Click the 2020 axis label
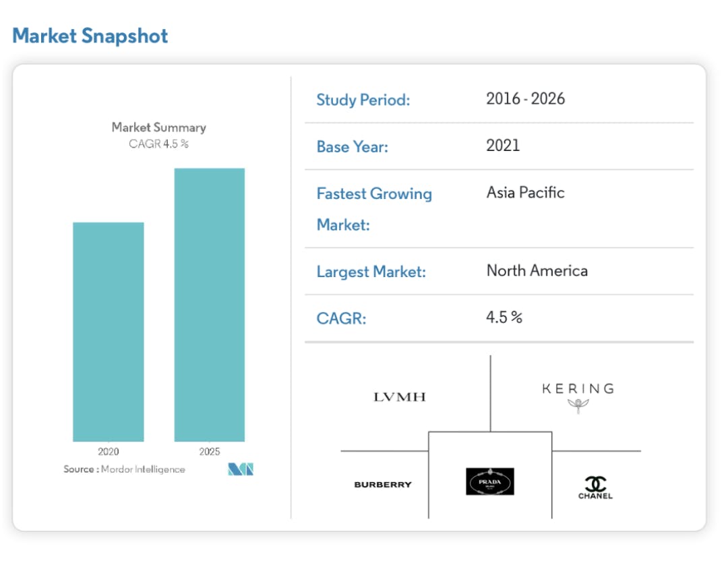 pyautogui.click(x=109, y=452)
